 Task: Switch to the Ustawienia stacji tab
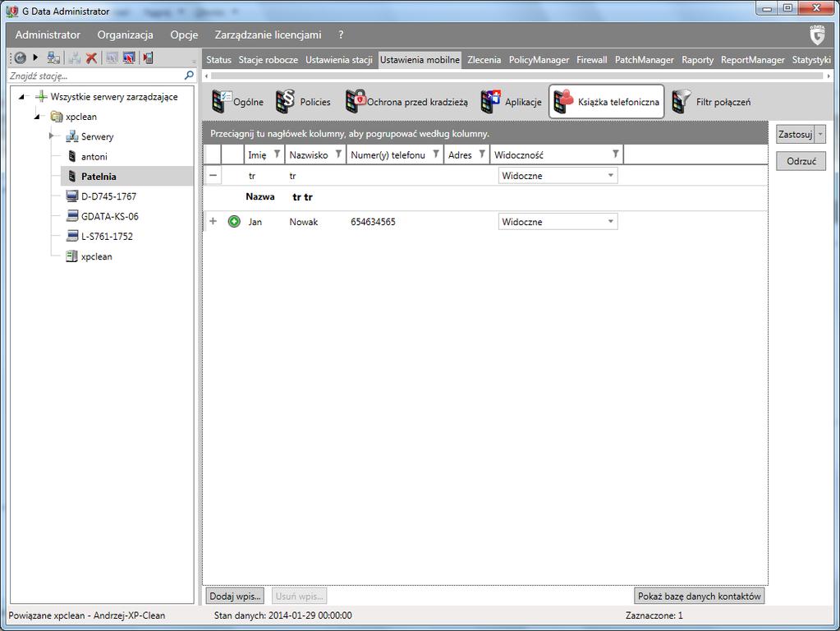pyautogui.click(x=339, y=59)
